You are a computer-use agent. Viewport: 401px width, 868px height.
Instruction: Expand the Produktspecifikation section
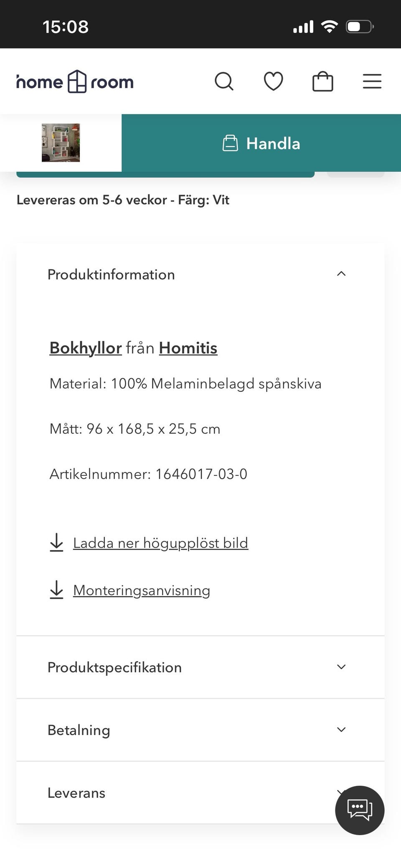[341, 667]
